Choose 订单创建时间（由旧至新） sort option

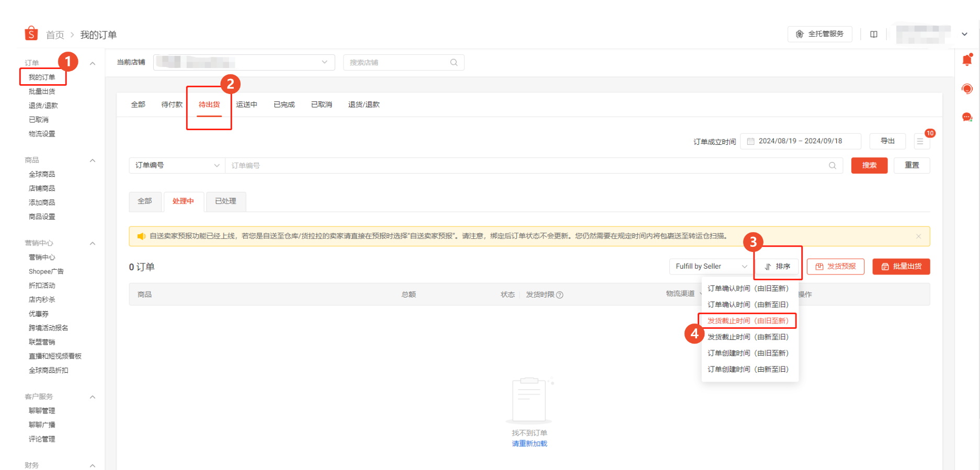click(748, 353)
